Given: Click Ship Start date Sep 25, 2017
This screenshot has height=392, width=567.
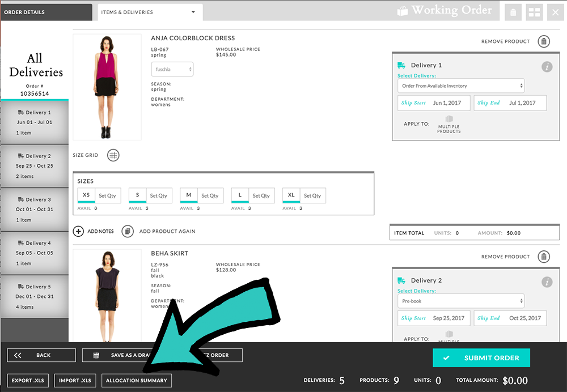Looking at the screenshot, I should (x=434, y=318).
